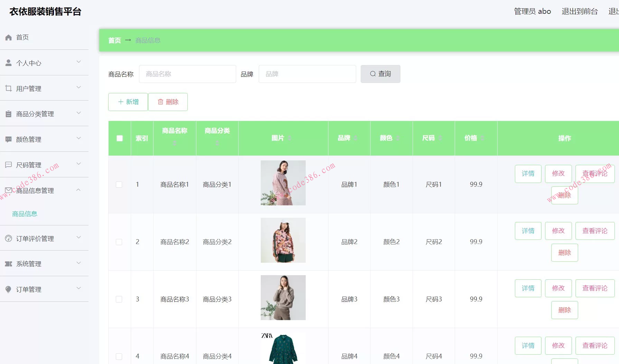619x364 pixels.
Task: Expand the 订单管理 sidebar section
Action: [x=78, y=288]
